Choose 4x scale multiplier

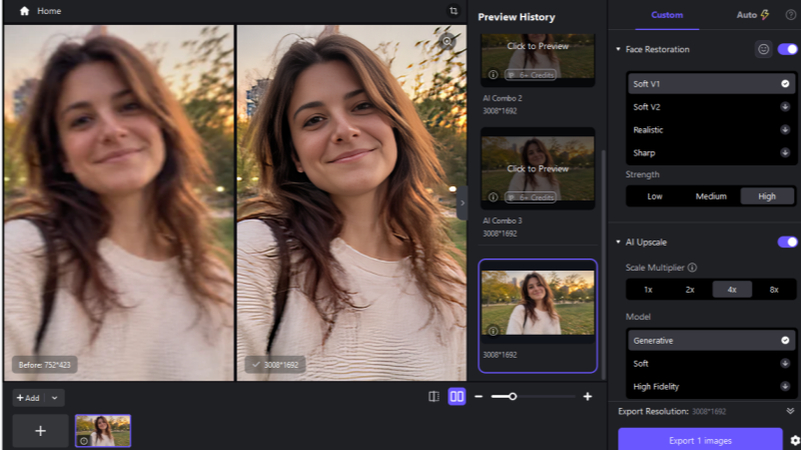tap(732, 290)
